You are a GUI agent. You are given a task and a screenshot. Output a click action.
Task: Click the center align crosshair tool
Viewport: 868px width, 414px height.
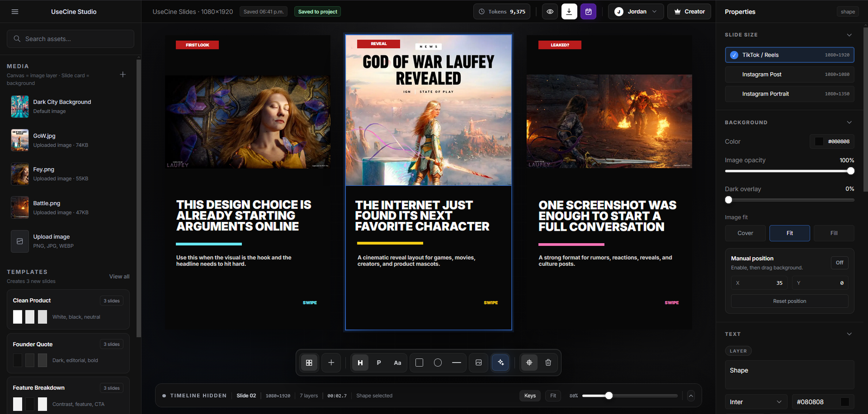pyautogui.click(x=529, y=362)
